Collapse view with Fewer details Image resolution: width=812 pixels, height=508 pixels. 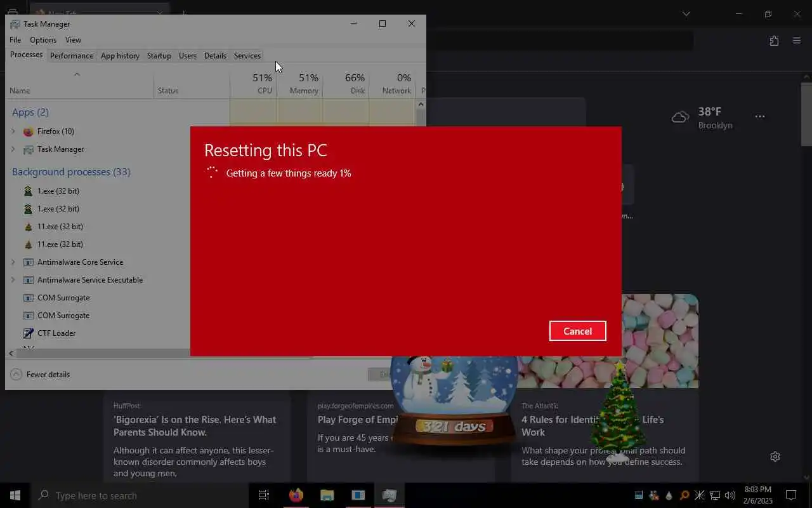(x=41, y=374)
